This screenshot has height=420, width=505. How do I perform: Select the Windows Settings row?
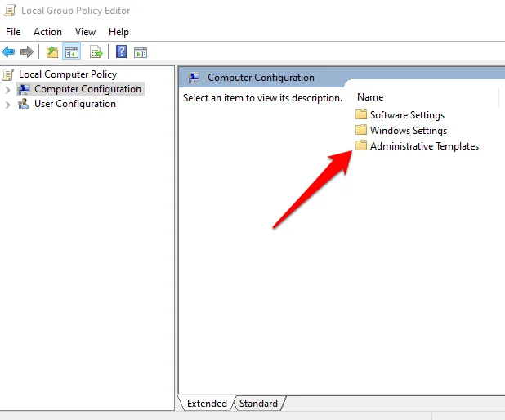(x=409, y=131)
